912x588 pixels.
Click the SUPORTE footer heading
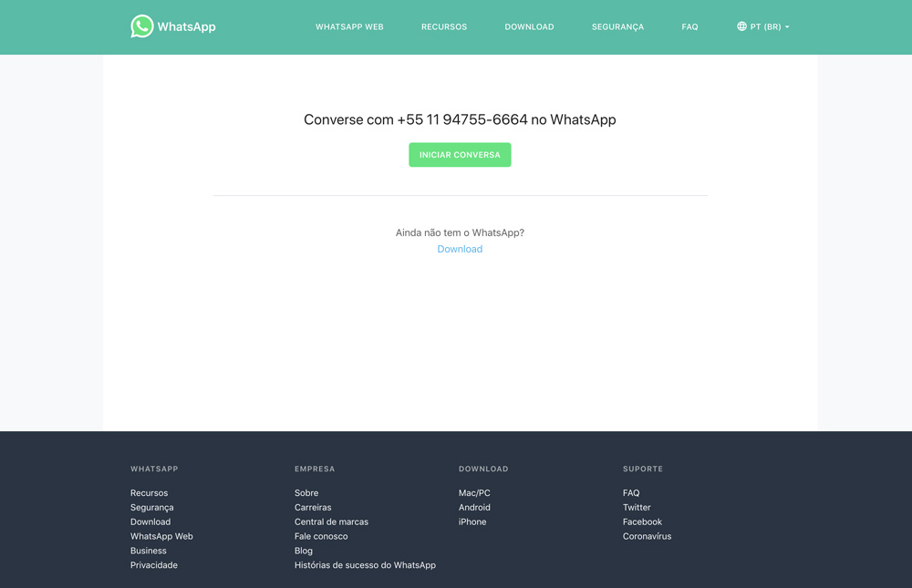tap(642, 469)
